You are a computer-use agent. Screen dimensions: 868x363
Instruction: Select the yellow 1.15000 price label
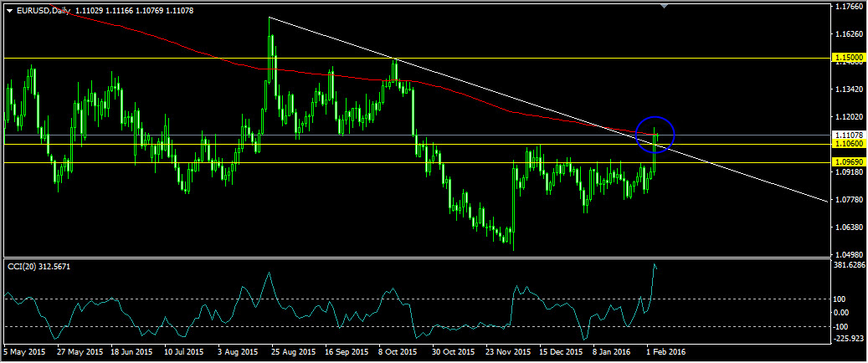849,58
